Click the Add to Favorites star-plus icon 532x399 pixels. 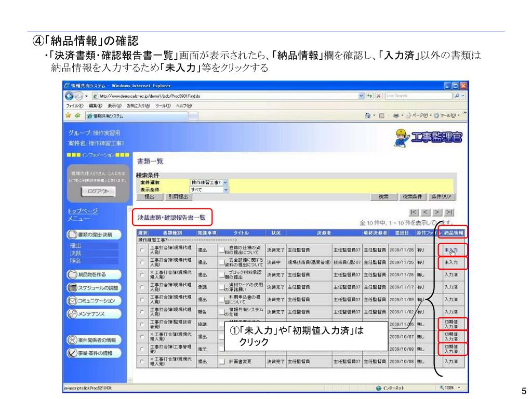[x=77, y=115]
